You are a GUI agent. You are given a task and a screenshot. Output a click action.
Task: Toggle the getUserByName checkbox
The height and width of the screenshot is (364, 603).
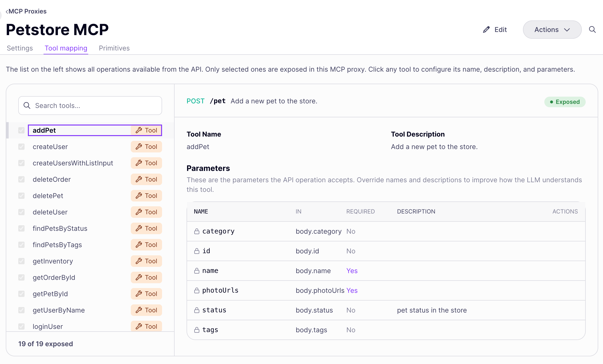21,310
